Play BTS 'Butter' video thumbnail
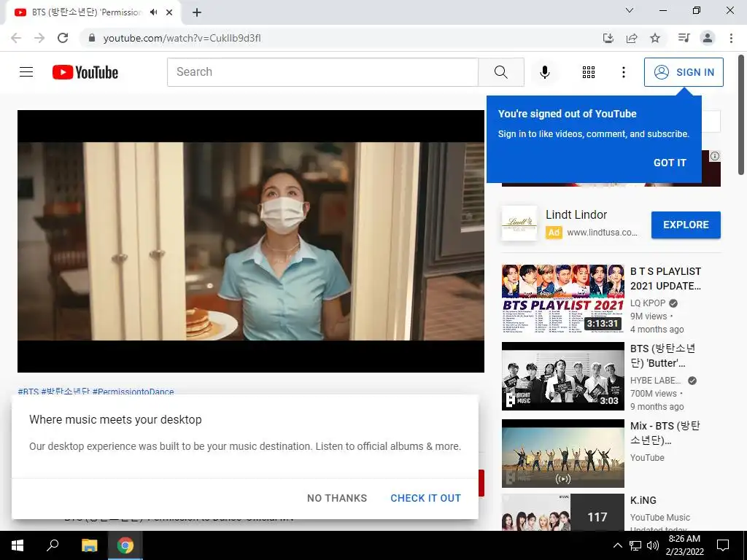Screen dimensions: 747x560 coord(562,376)
